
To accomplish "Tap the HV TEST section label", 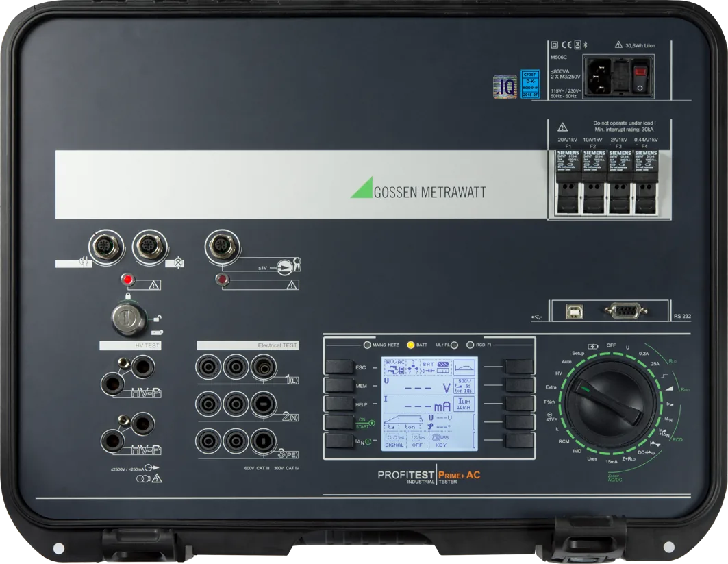I will [x=130, y=345].
